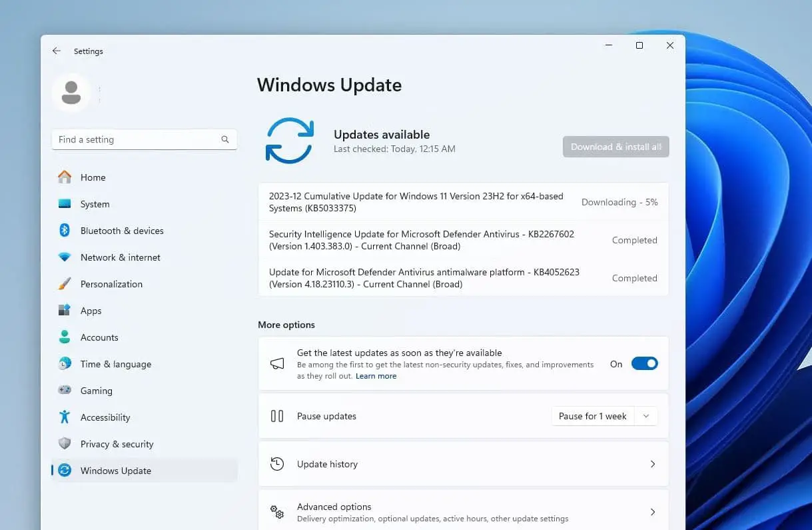This screenshot has height=530, width=812.
Task: Select Time & language in the sidebar
Action: 65,364
